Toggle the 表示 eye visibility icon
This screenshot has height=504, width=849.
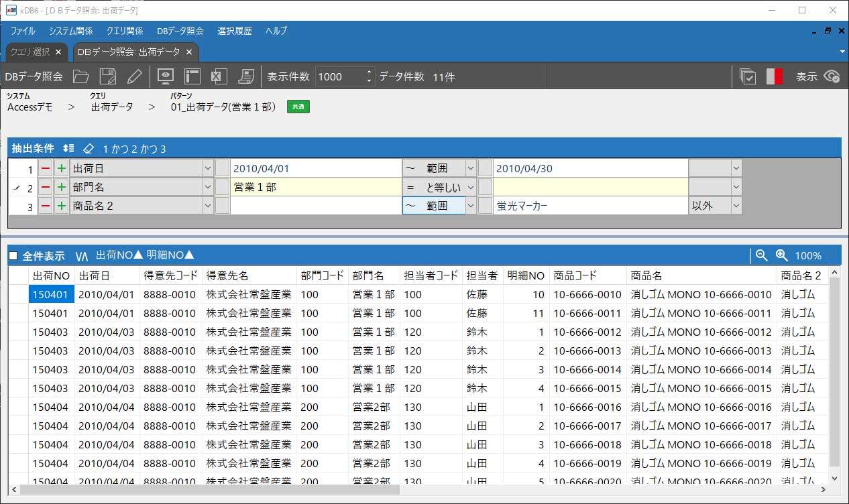pyautogui.click(x=832, y=76)
